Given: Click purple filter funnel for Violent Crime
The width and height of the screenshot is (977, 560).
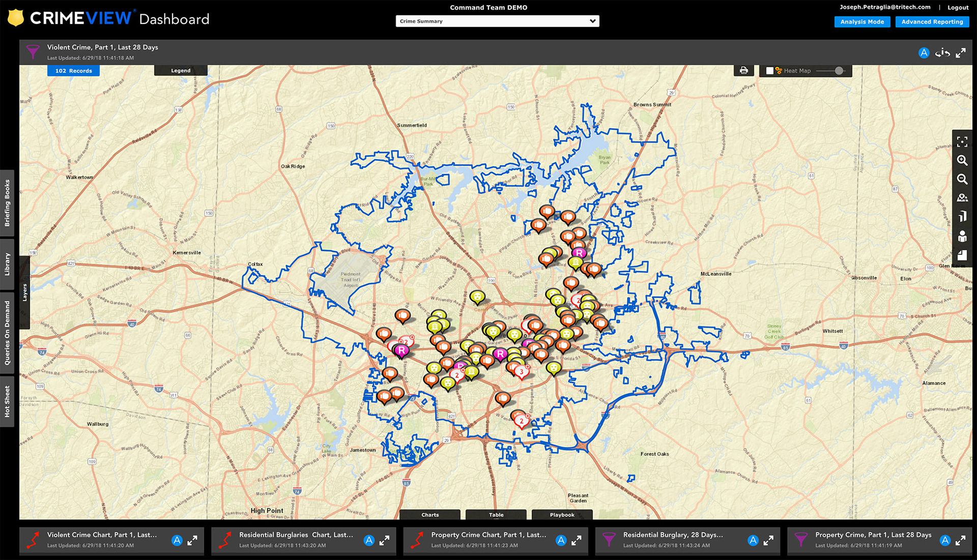Looking at the screenshot, I should tap(33, 52).
